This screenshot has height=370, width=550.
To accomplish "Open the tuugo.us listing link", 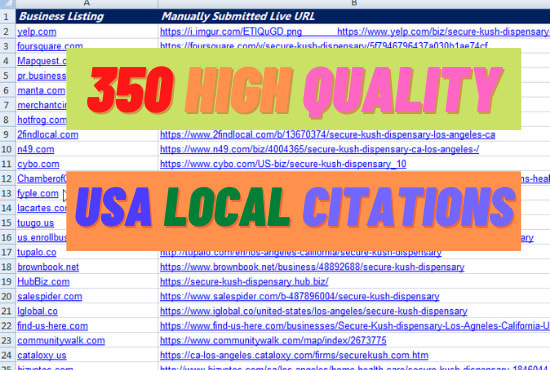I will coord(36,223).
